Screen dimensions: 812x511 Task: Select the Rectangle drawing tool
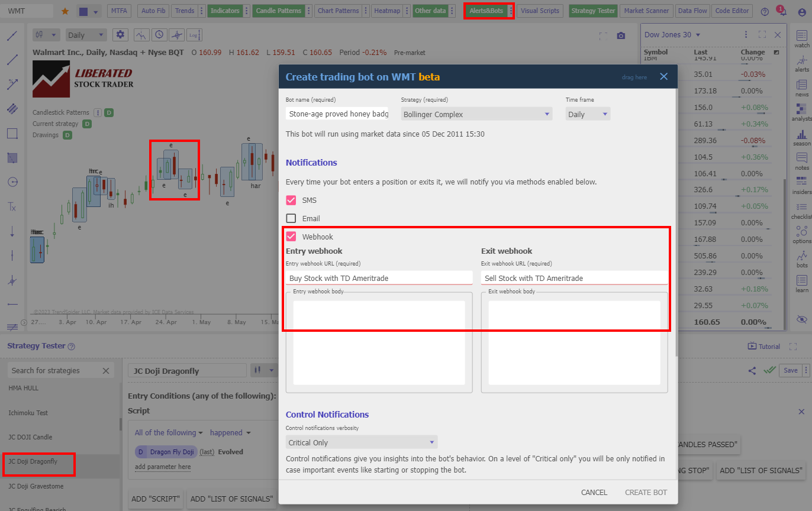[x=12, y=133]
